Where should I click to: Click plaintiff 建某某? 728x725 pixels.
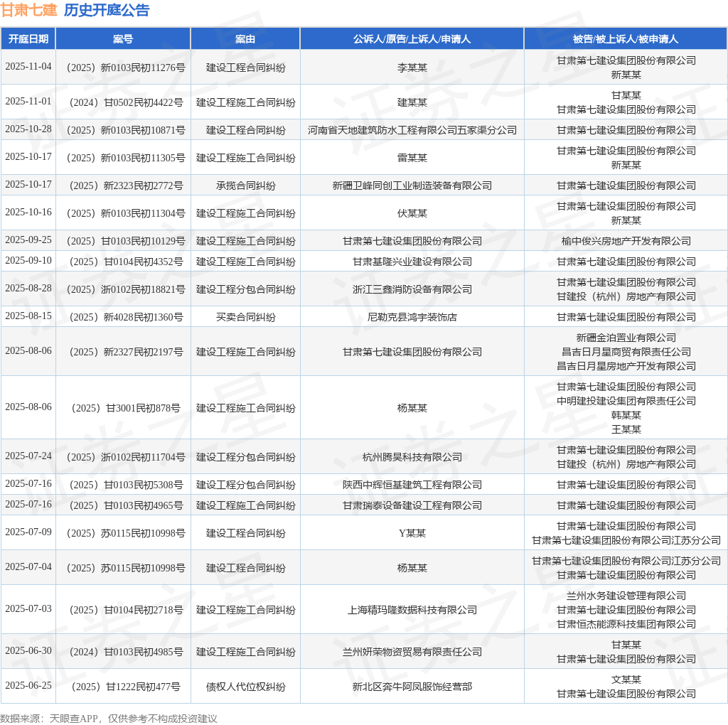click(x=412, y=102)
